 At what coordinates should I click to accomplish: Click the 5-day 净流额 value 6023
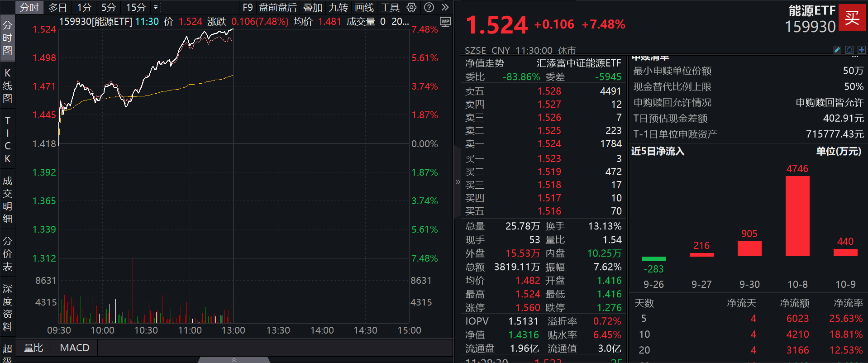[797, 318]
